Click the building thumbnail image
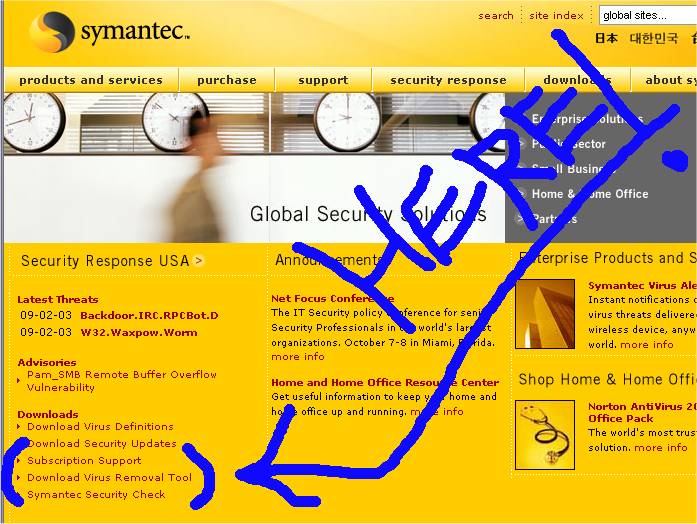This screenshot has width=697, height=524. coord(545,314)
